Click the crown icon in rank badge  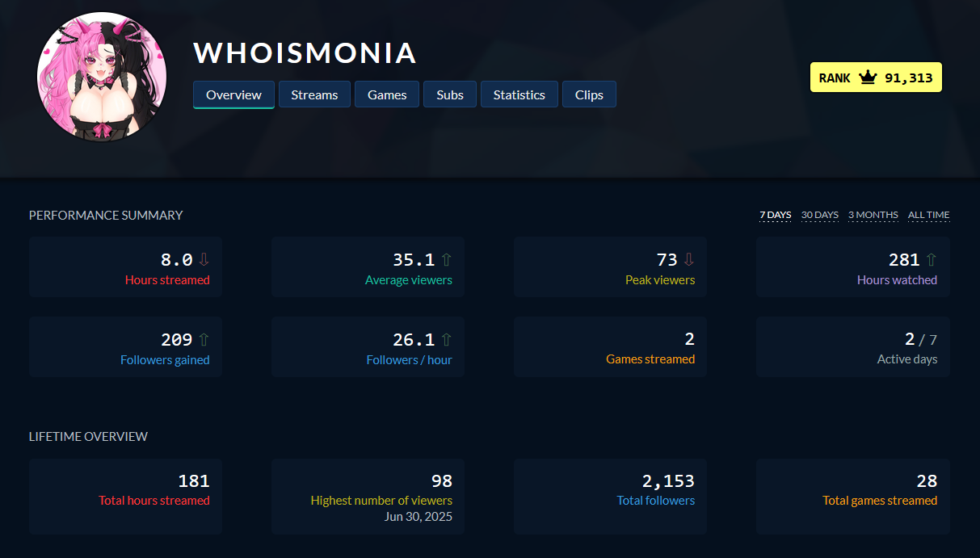[868, 78]
